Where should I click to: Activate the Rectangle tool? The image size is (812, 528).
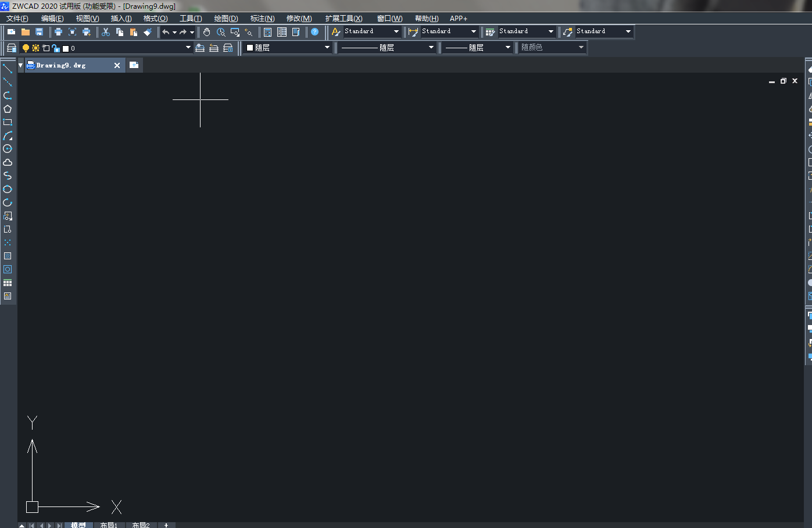coord(8,122)
